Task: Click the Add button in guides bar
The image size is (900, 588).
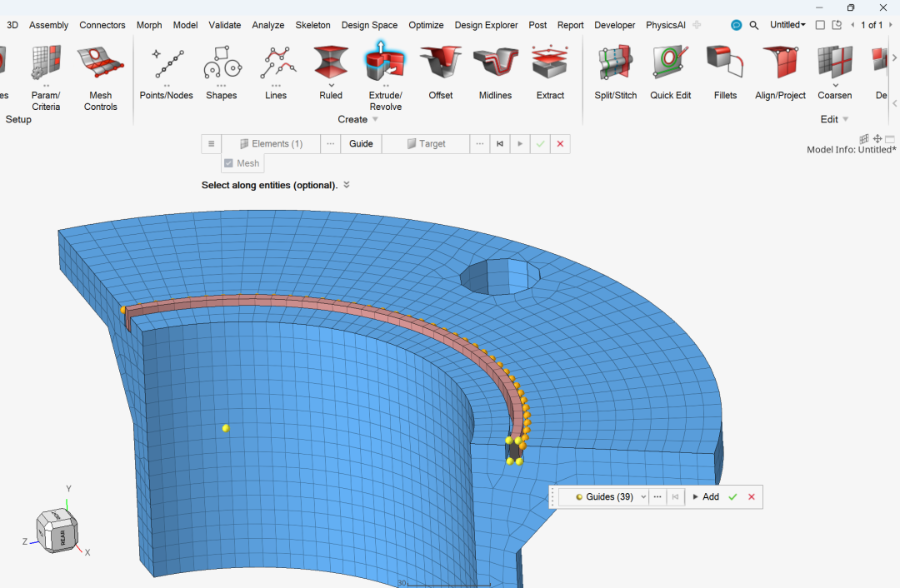Action: 705,497
